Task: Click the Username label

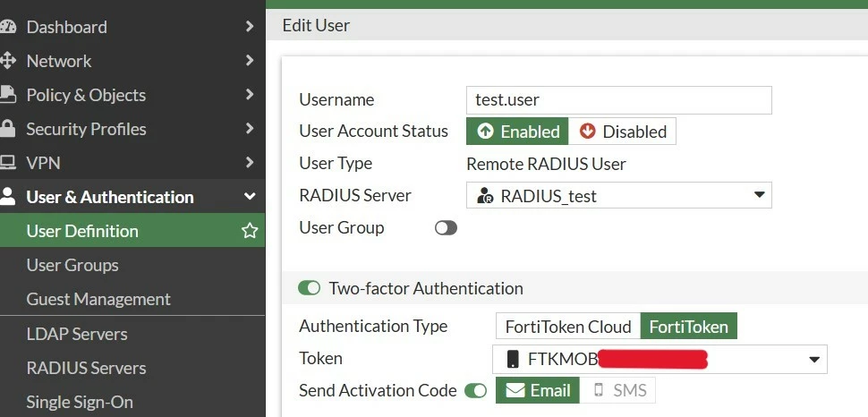Action: [x=336, y=99]
